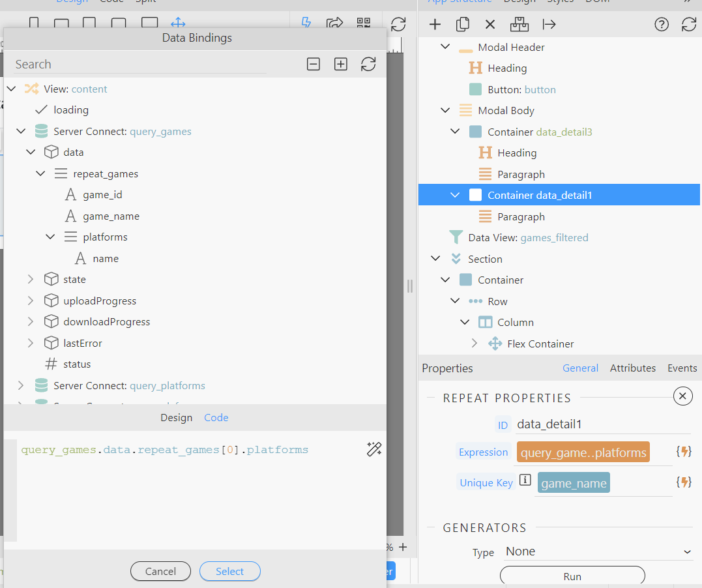The width and height of the screenshot is (702, 588).
Task: Click the magic wand icon in expression editor
Action: pos(374,448)
